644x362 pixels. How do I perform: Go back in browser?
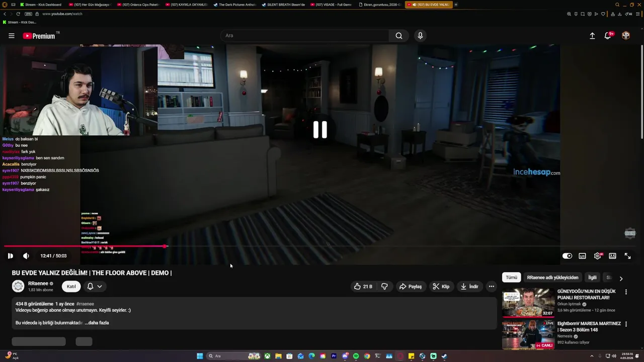(x=5, y=14)
